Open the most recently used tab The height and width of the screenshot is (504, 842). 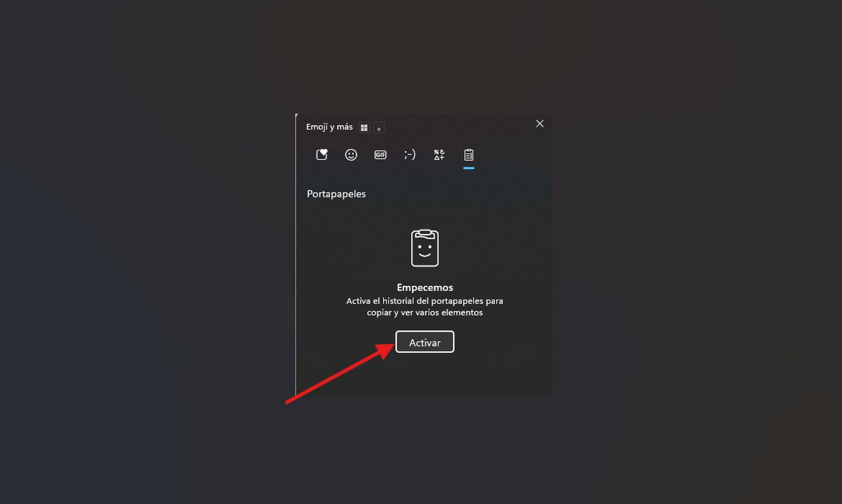[x=321, y=155]
